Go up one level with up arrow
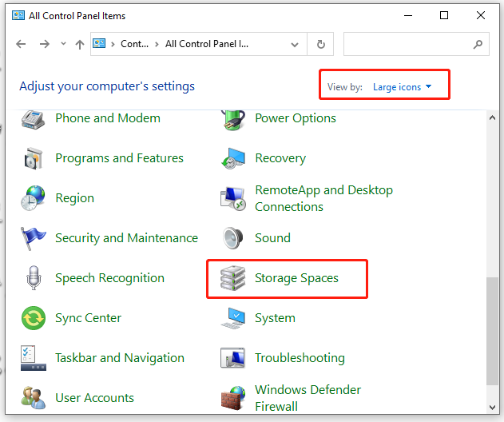Screen dimensions: 504x422 (80, 44)
